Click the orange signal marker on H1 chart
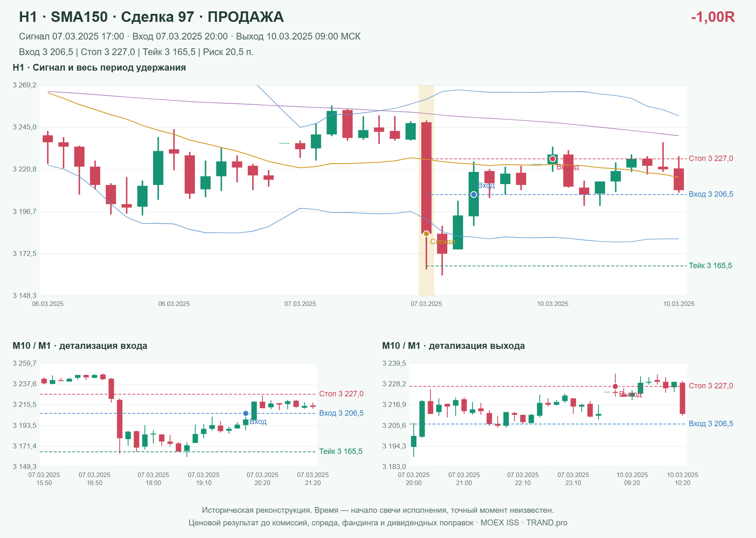The image size is (756, 538). 426,234
